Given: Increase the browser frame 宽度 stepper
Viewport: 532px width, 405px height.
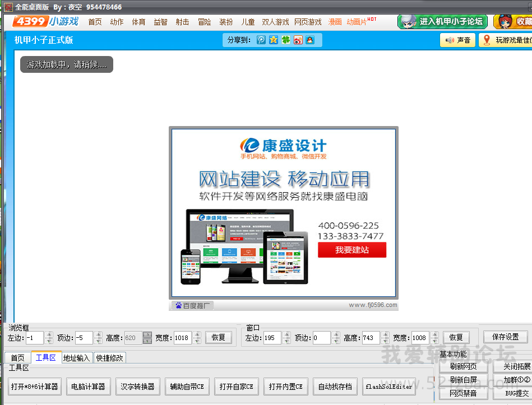Looking at the screenshot, I should click(197, 335).
